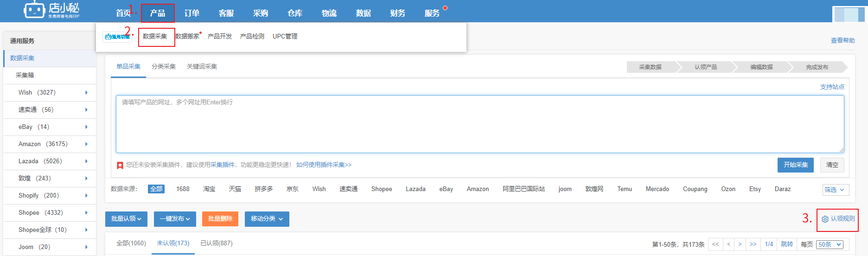The height and width of the screenshot is (256, 868).
Task: Click the 开始采集 button
Action: point(796,165)
